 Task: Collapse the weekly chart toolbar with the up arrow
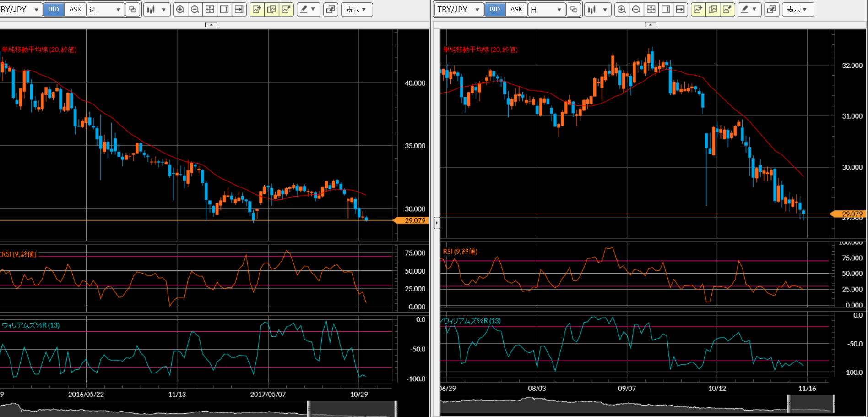click(x=211, y=25)
